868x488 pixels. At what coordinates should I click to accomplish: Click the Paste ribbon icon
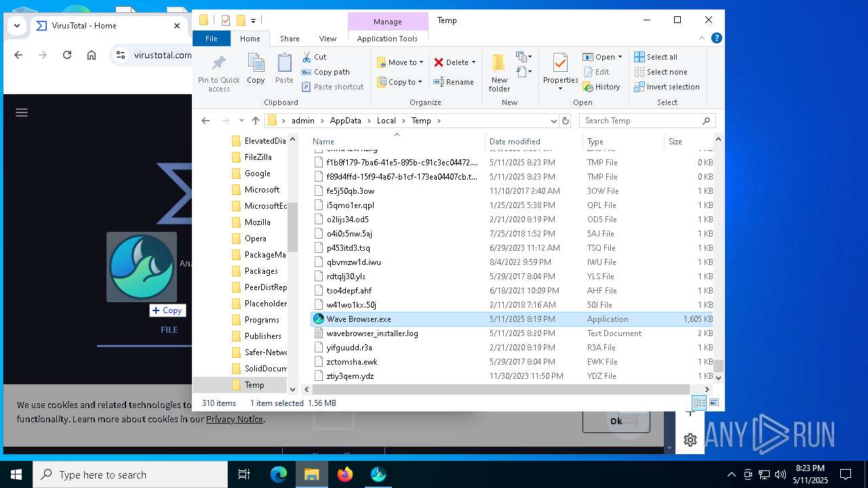284,68
